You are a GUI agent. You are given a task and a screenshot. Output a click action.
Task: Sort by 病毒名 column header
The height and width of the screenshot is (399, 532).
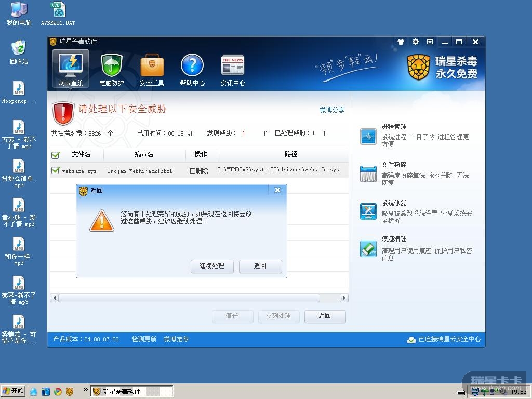(144, 154)
